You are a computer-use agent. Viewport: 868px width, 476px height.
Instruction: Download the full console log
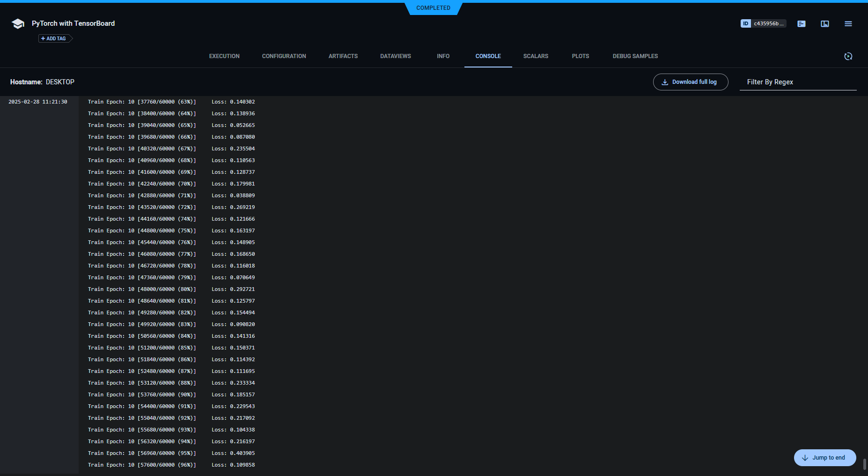690,82
